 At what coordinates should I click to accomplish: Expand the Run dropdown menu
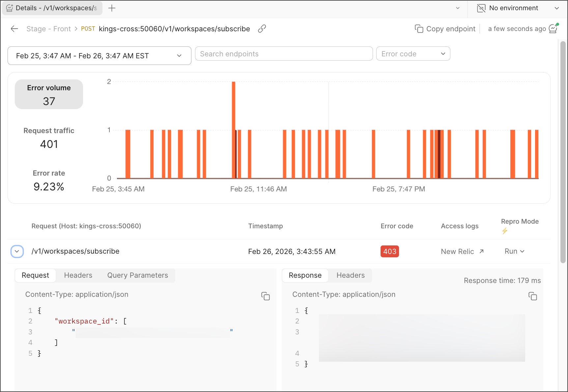point(514,251)
